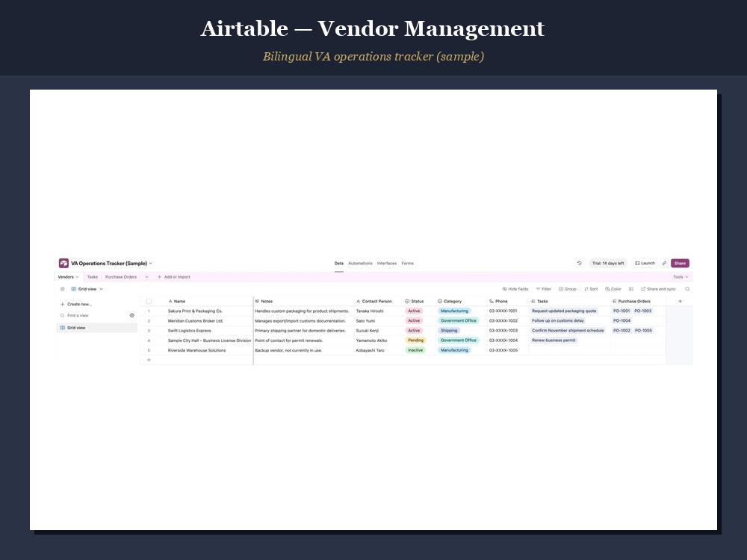The height and width of the screenshot is (560, 747).
Task: Switch to the Forms tab
Action: pyautogui.click(x=407, y=264)
